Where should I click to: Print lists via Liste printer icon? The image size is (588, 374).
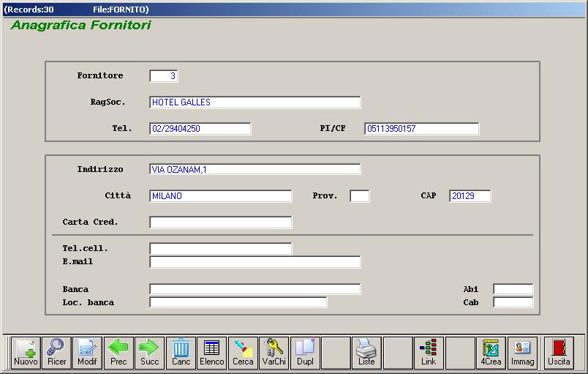366,353
